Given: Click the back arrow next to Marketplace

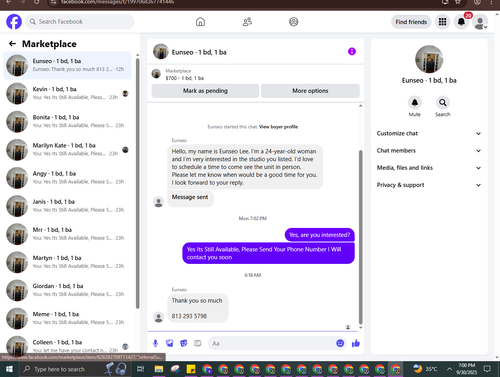Looking at the screenshot, I should coord(12,44).
